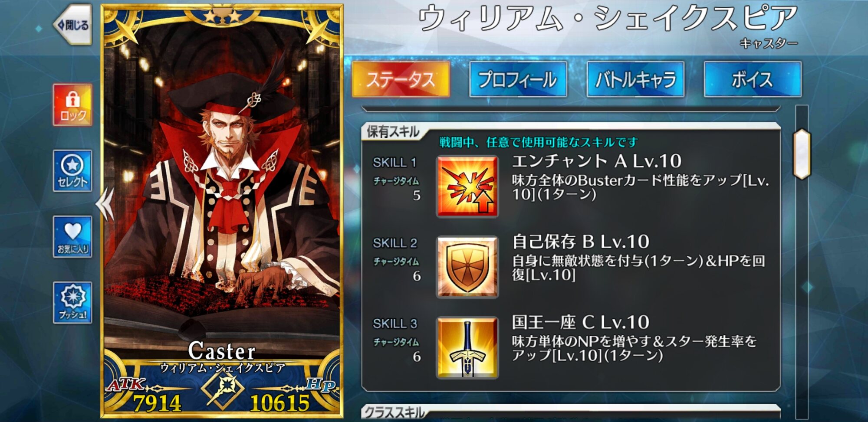Viewport: 868px width, 422px height.
Task: Tap the Enchant A skill icon
Action: point(467,186)
